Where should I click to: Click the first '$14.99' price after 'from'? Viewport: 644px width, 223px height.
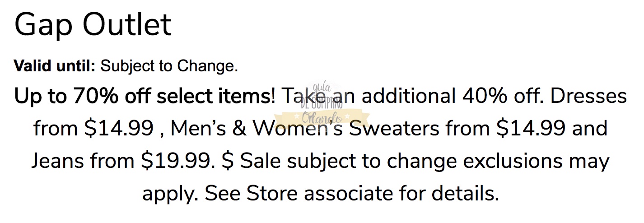pos(118,129)
